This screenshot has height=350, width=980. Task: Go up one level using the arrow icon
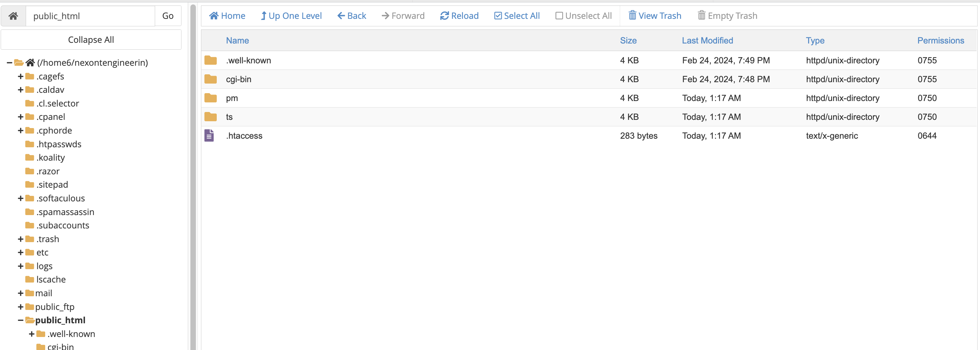[263, 16]
